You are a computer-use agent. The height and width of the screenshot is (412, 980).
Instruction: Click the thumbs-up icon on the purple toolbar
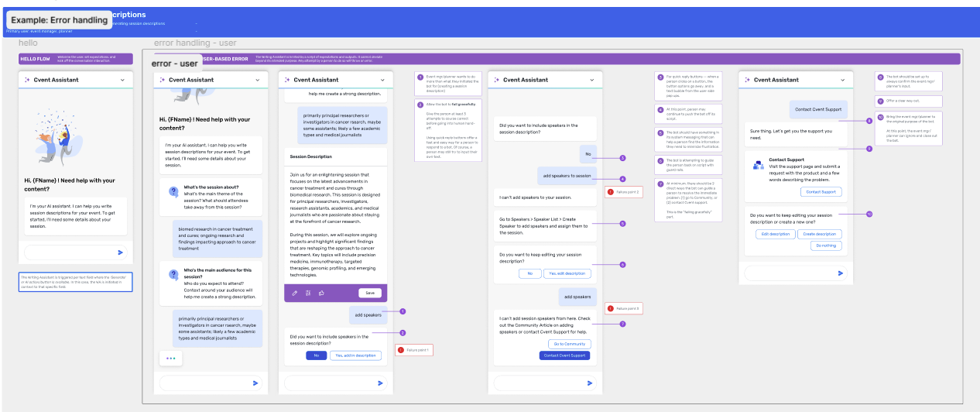pyautogui.click(x=320, y=293)
